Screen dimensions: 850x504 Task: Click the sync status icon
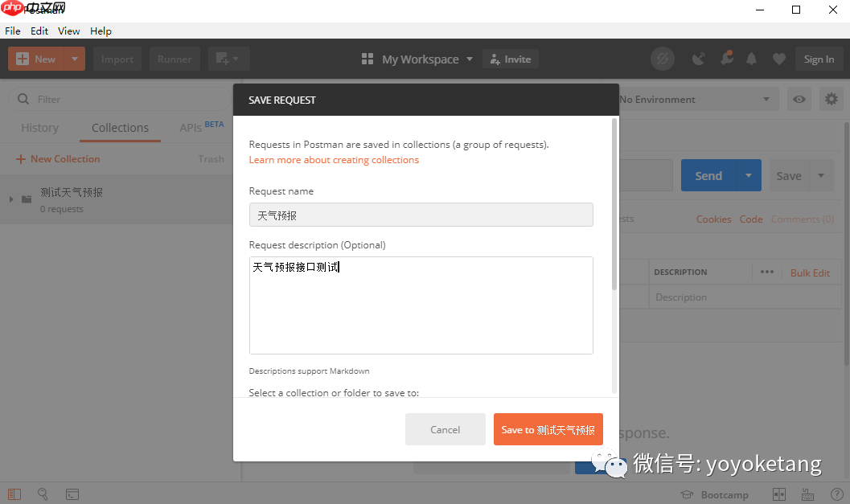(x=663, y=59)
